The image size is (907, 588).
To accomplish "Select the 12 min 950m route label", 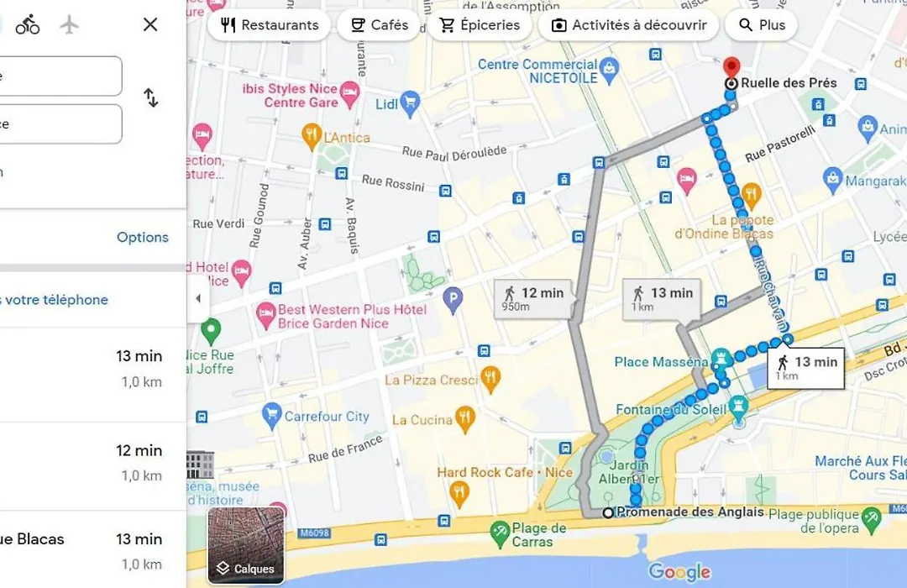I will [x=534, y=299].
